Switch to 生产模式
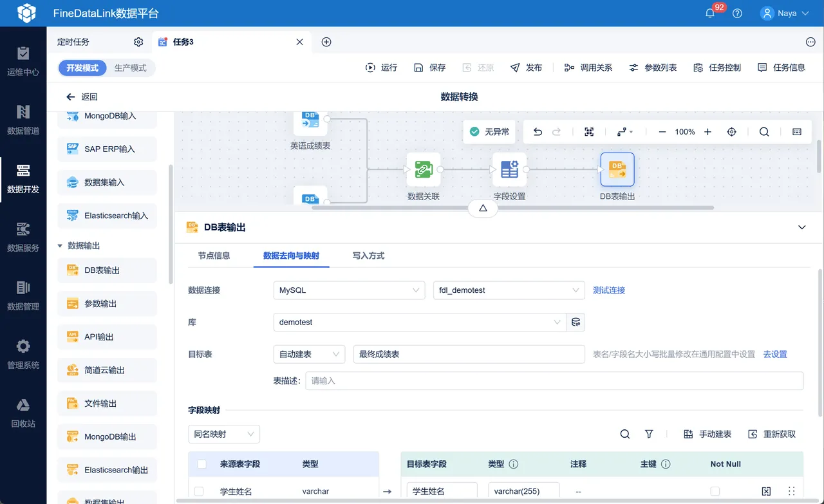 [130, 68]
